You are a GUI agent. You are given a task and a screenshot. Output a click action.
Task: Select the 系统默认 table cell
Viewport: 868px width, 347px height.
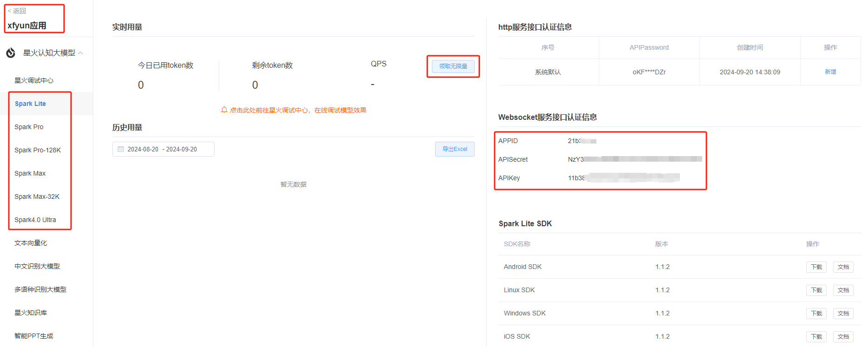[x=548, y=72]
